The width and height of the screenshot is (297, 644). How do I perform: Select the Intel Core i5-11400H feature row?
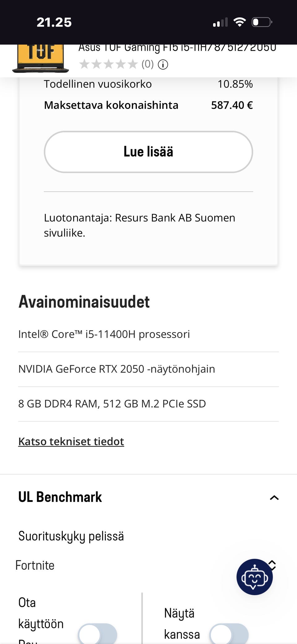click(104, 334)
